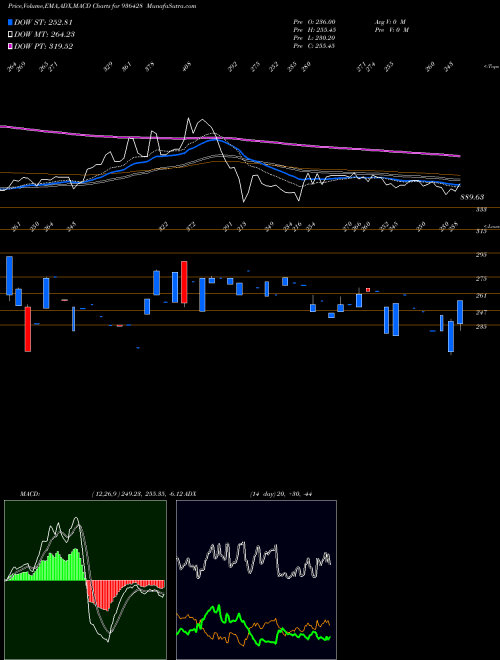Click the blue DOW ST legend swatch
Viewport: 500px width, 660px height.
(x=10, y=23)
